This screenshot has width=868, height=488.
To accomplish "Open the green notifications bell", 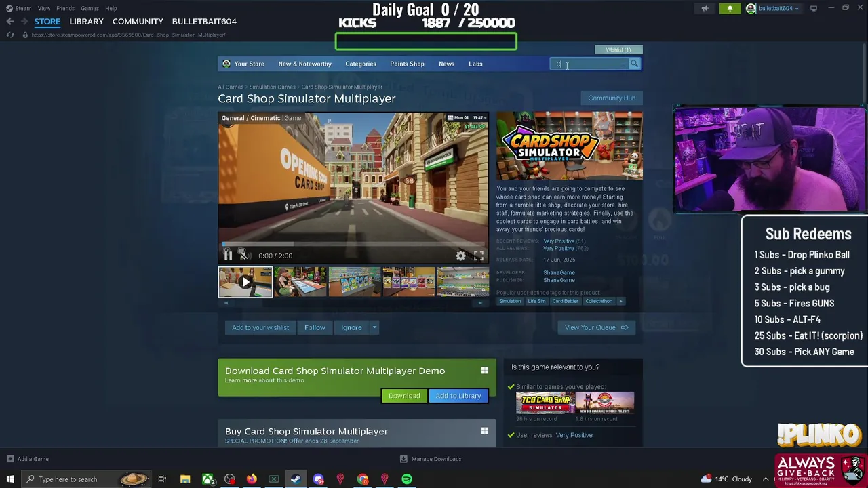I will 730,8.
